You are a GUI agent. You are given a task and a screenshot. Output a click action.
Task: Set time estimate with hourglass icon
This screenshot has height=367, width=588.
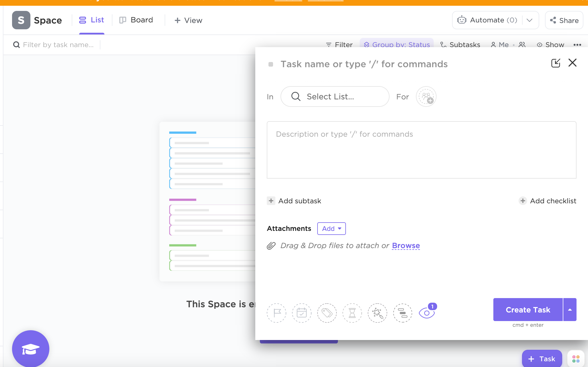pos(352,313)
